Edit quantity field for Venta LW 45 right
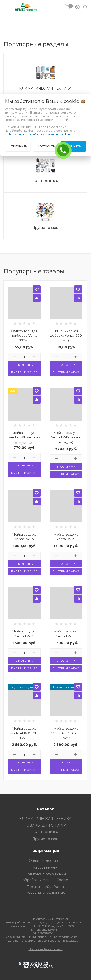This screenshot has height=980, width=91. pyautogui.click(x=66, y=653)
